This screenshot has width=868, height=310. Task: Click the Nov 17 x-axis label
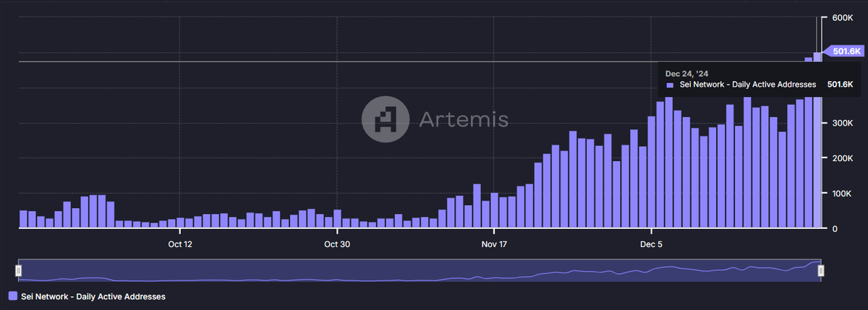pos(494,244)
